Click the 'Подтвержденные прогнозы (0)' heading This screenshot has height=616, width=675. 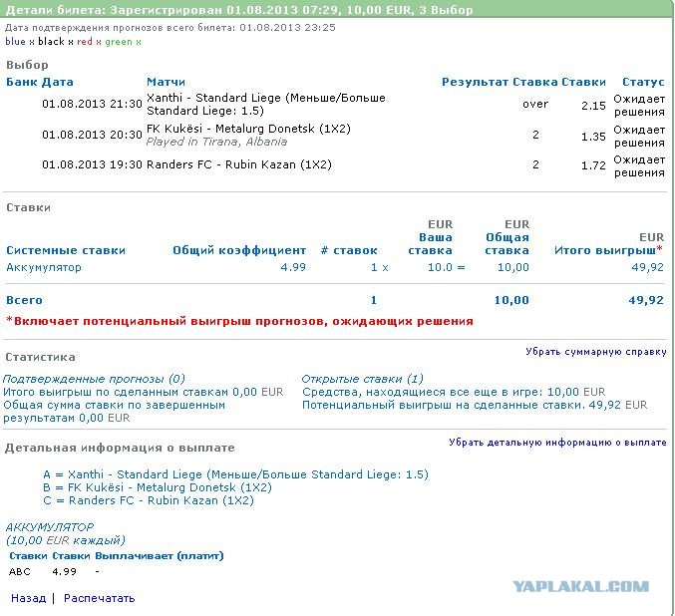(x=94, y=379)
